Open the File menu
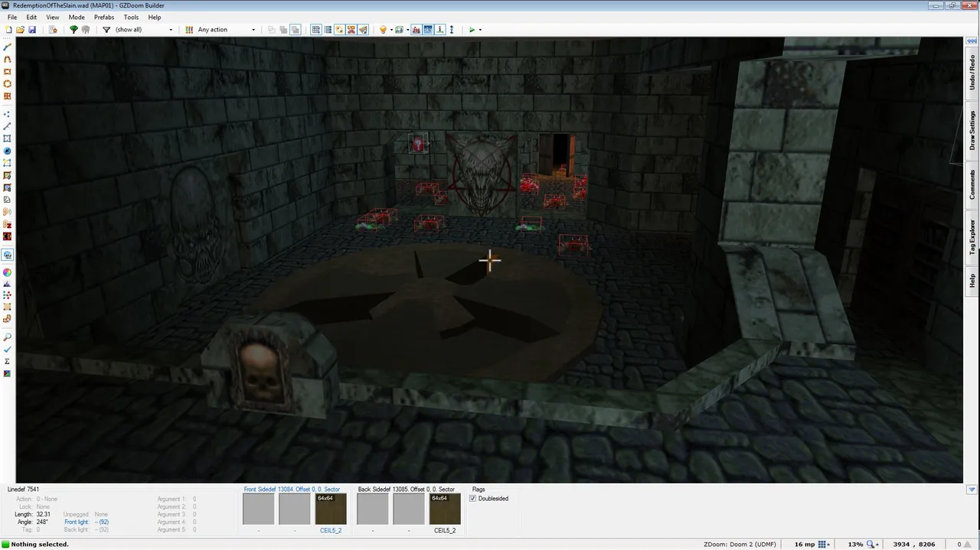 tap(12, 17)
